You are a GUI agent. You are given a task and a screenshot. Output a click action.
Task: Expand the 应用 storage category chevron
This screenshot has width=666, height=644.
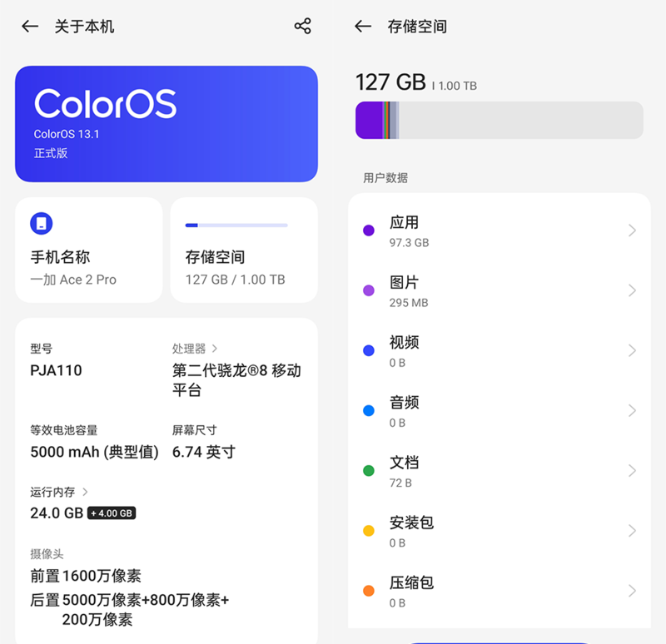[x=632, y=230]
